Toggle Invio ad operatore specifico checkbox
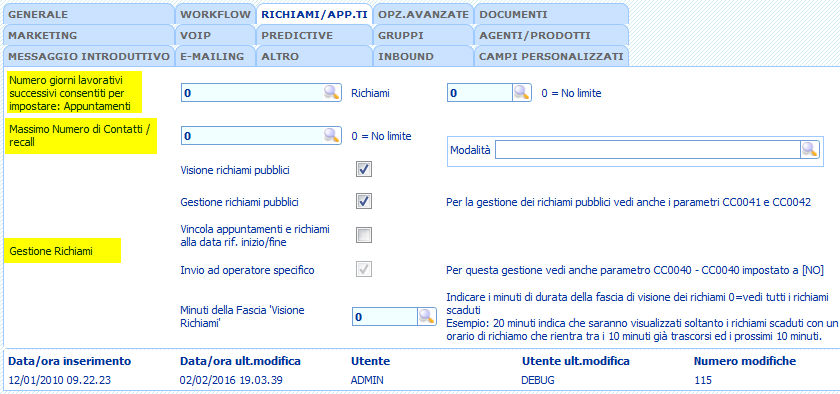Image resolution: width=840 pixels, height=394 pixels. click(x=364, y=270)
